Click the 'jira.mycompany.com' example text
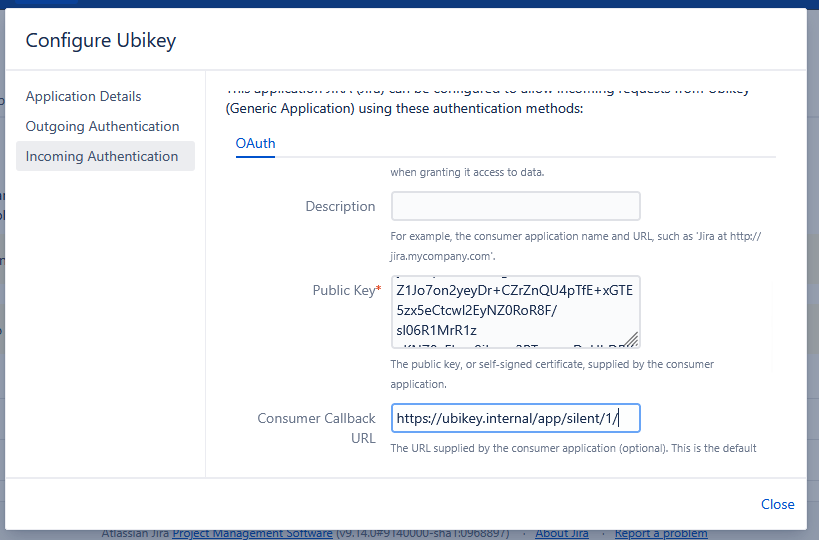 (x=441, y=256)
